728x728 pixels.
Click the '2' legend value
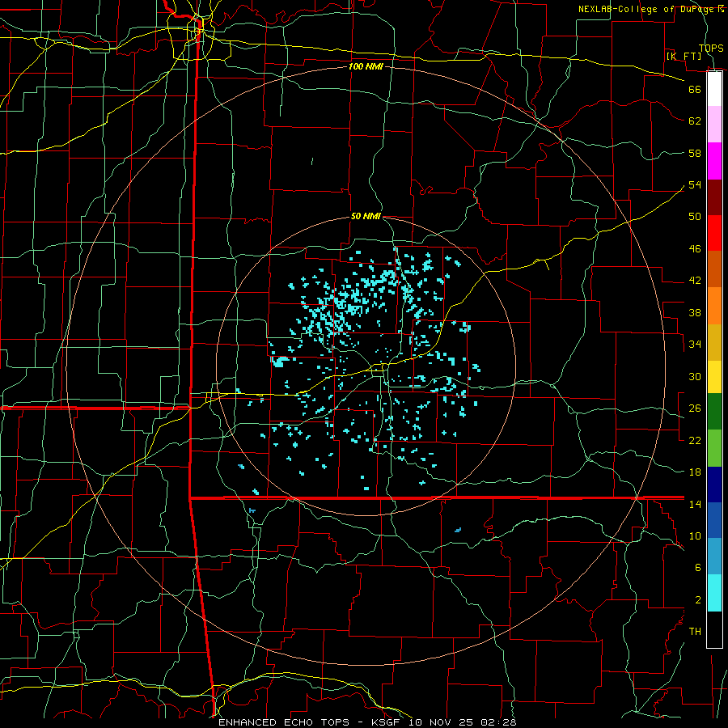coord(698,600)
